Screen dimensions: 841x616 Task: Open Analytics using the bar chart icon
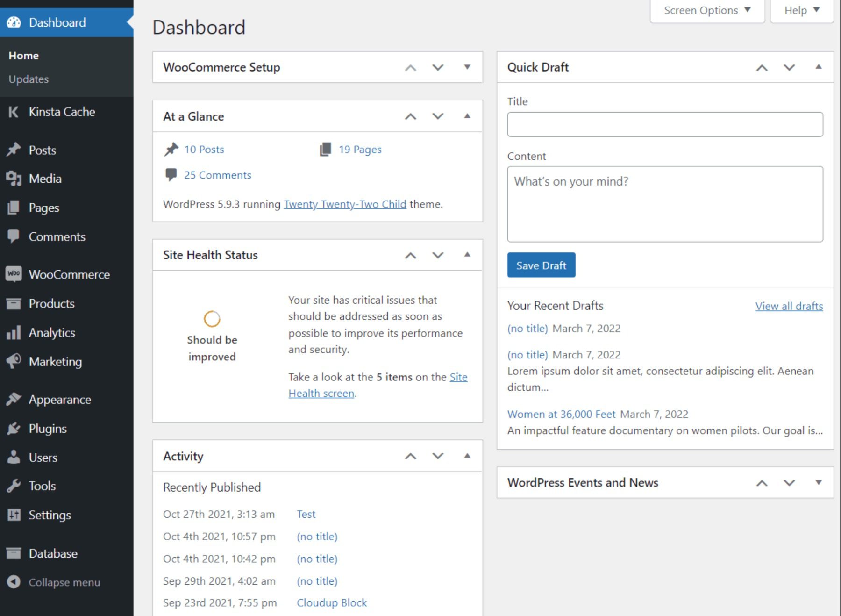click(14, 332)
